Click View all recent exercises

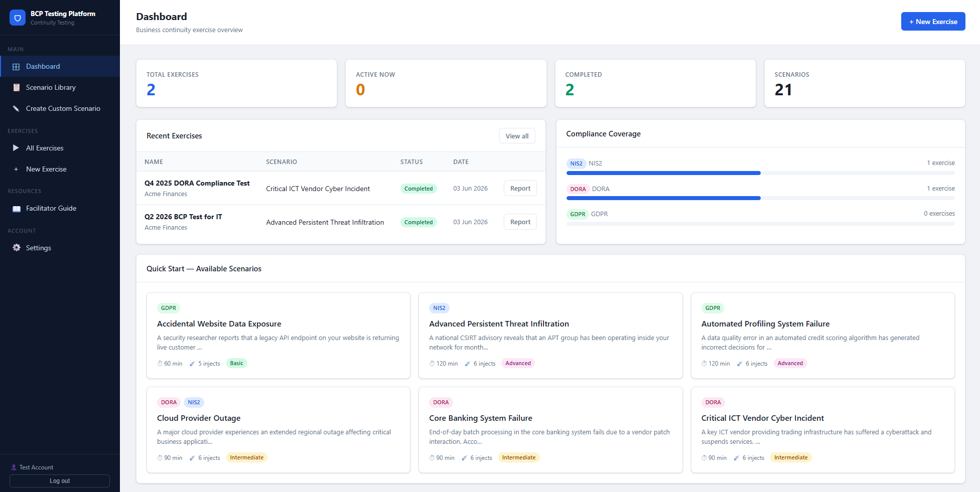[517, 136]
